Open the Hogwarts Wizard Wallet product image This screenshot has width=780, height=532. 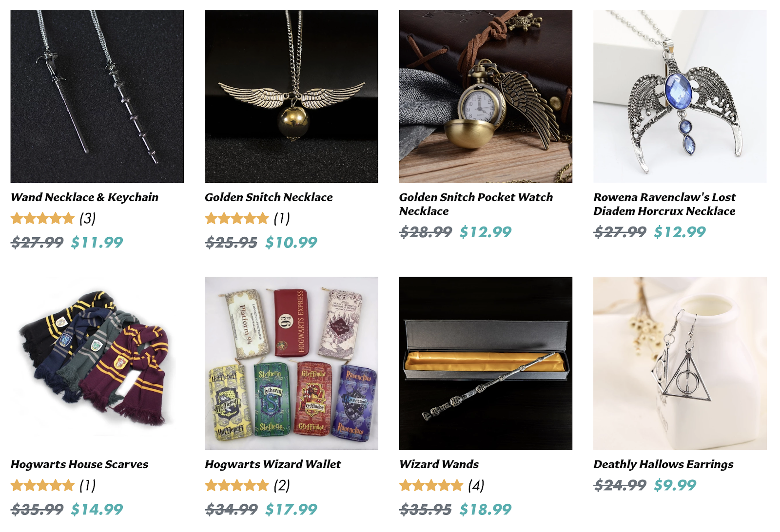[291, 363]
